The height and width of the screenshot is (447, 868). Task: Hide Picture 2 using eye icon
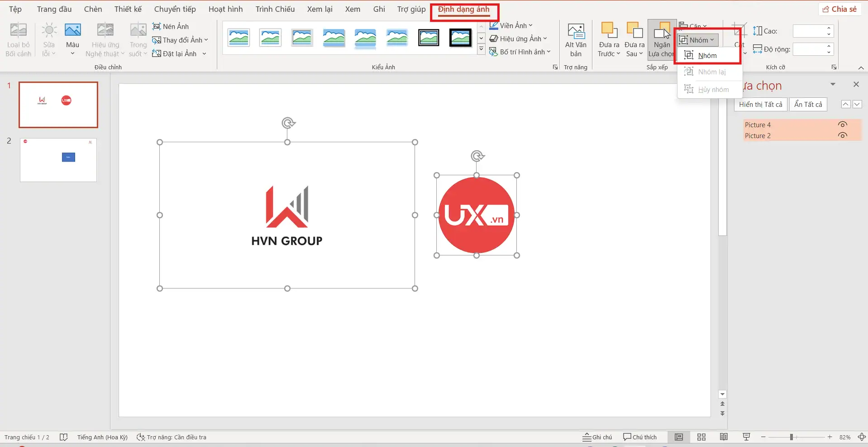pos(842,135)
